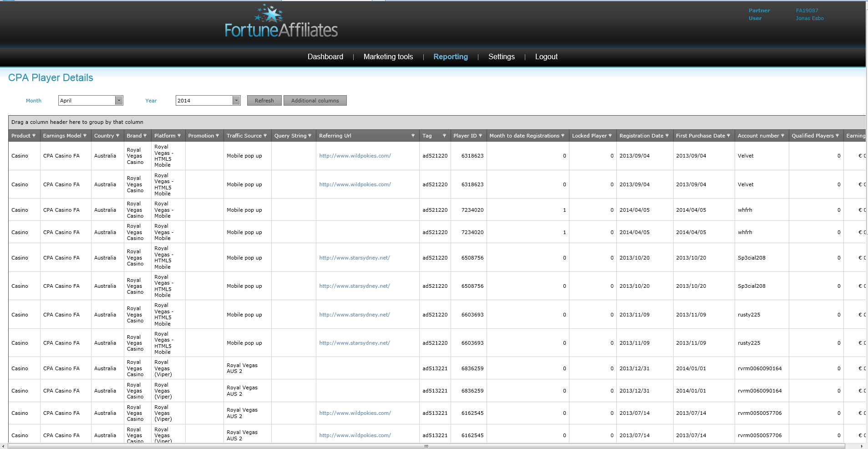Viewport: 868px width, 449px height.
Task: Open filter icon on Query String column
Action: click(310, 136)
